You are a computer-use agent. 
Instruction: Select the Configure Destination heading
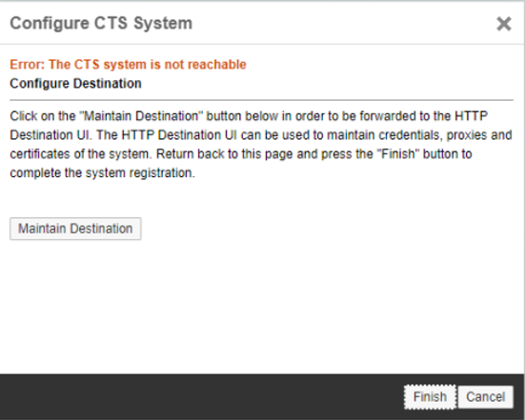75,83
